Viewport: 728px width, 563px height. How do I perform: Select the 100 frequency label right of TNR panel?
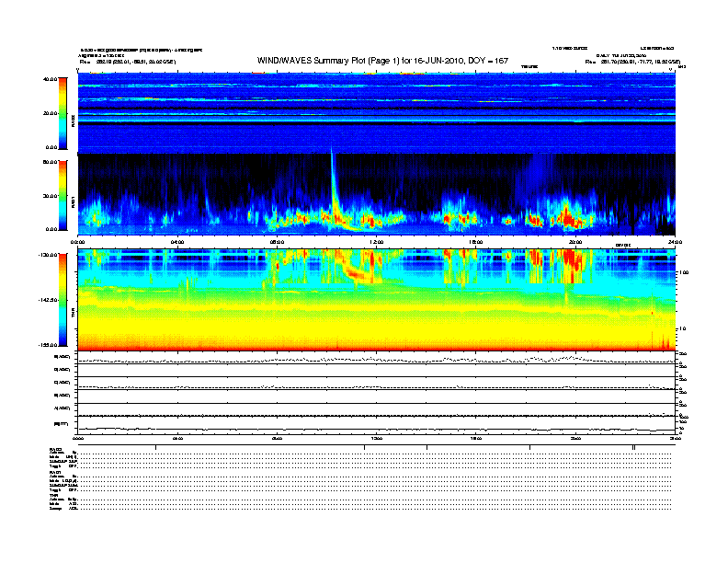click(x=684, y=272)
